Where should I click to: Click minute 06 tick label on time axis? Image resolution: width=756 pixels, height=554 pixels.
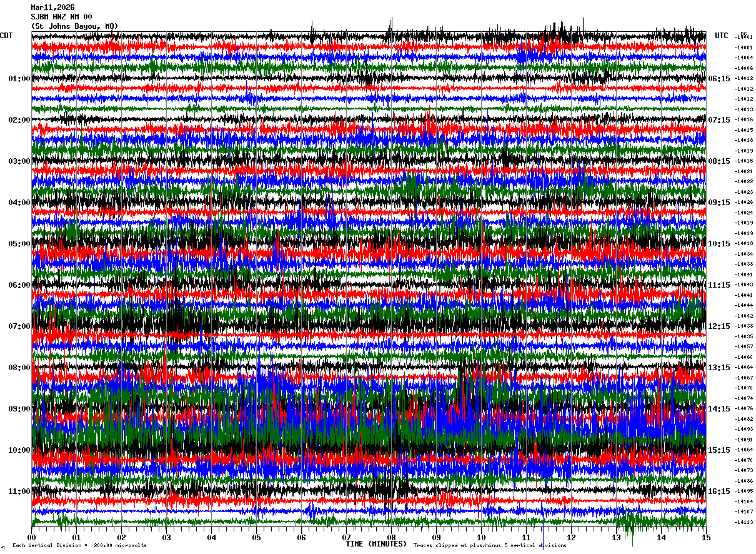(301, 537)
